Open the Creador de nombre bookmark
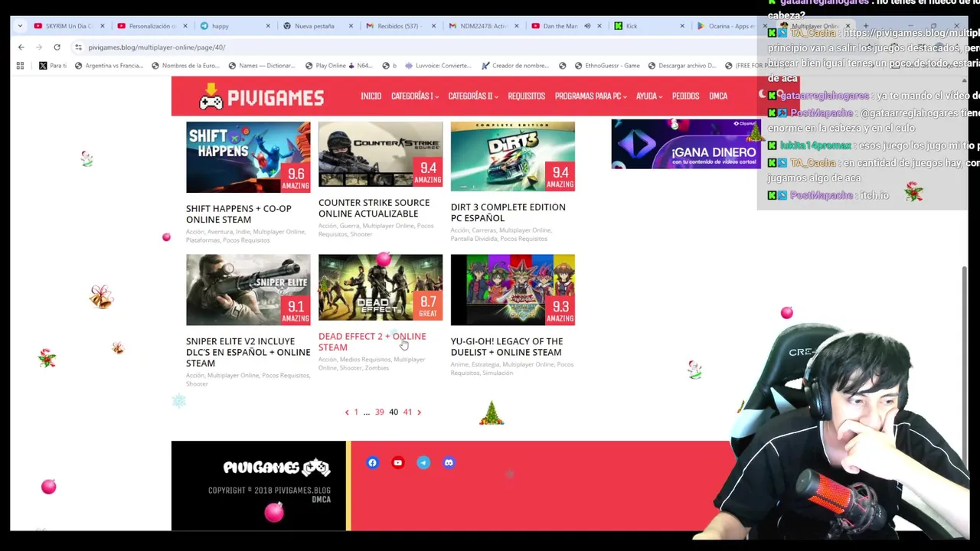The height and width of the screenshot is (551, 980). click(x=514, y=66)
